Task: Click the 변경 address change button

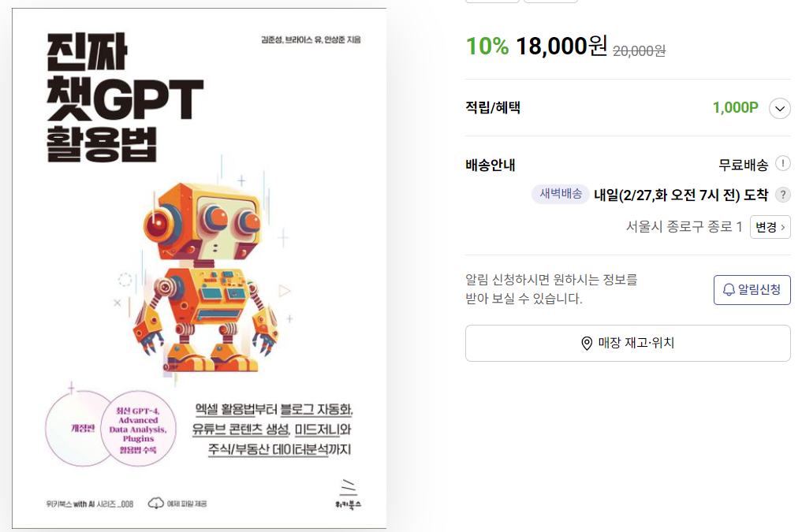Action: [x=770, y=228]
